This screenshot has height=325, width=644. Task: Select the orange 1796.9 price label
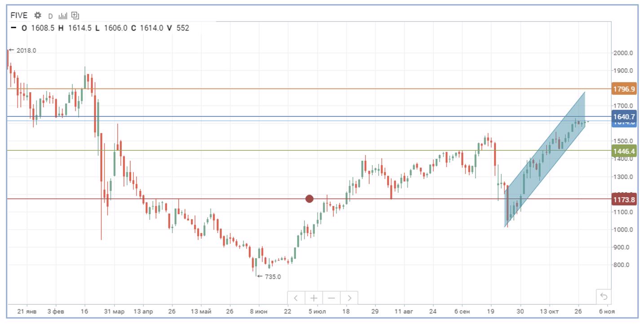point(624,89)
